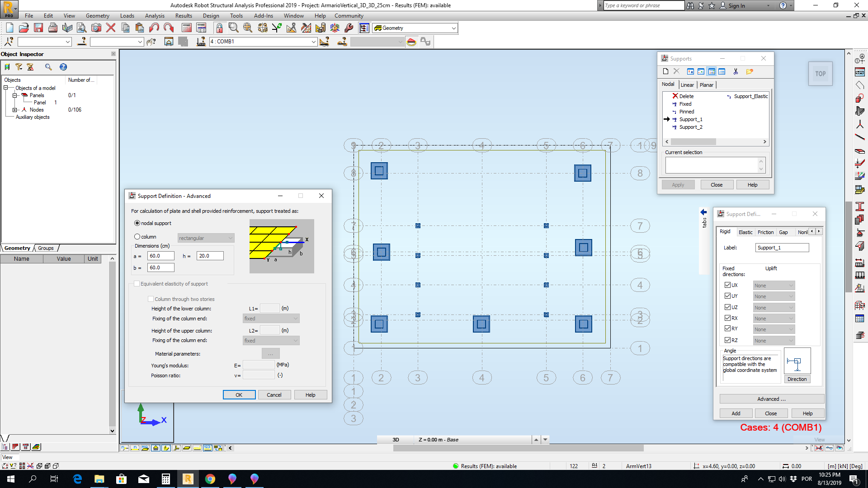Image resolution: width=868 pixels, height=488 pixels.
Task: Uncheck the UZ fixed direction checkbox
Action: point(727,307)
